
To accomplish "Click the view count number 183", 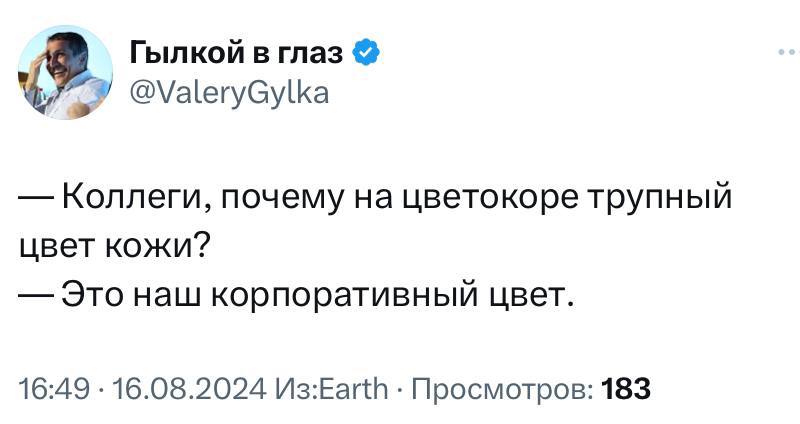I will coord(627,387).
